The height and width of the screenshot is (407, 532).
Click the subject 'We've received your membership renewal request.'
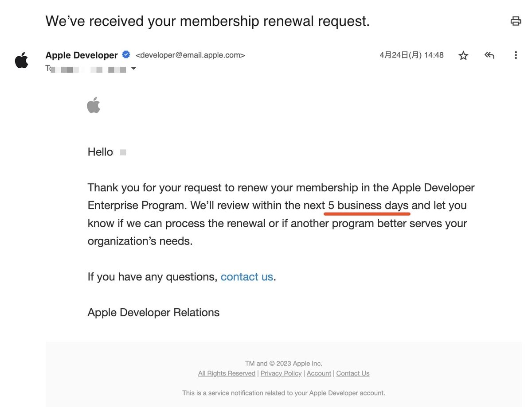[207, 21]
